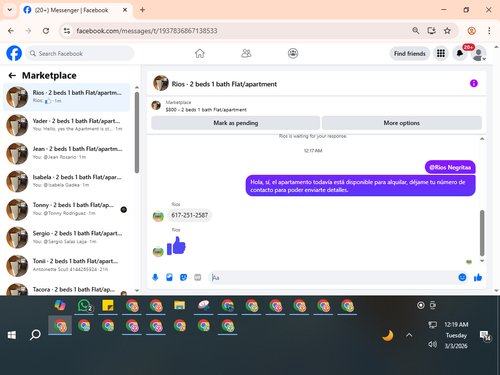Click the message text field Aa
Image resolution: width=500 pixels, height=375 pixels.
point(333,277)
